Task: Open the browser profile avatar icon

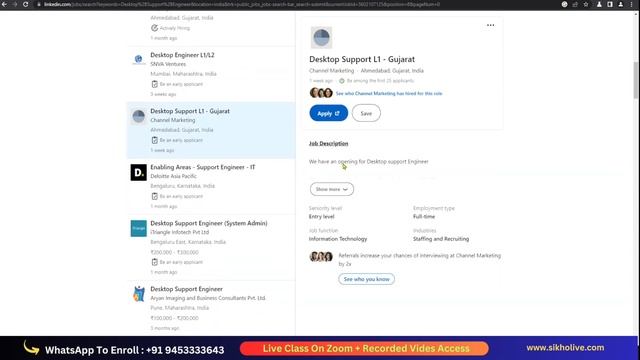Action: click(621, 4)
